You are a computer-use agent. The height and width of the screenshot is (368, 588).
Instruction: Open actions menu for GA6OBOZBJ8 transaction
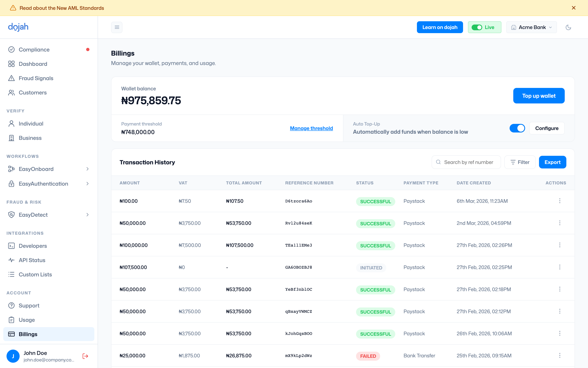click(560, 267)
